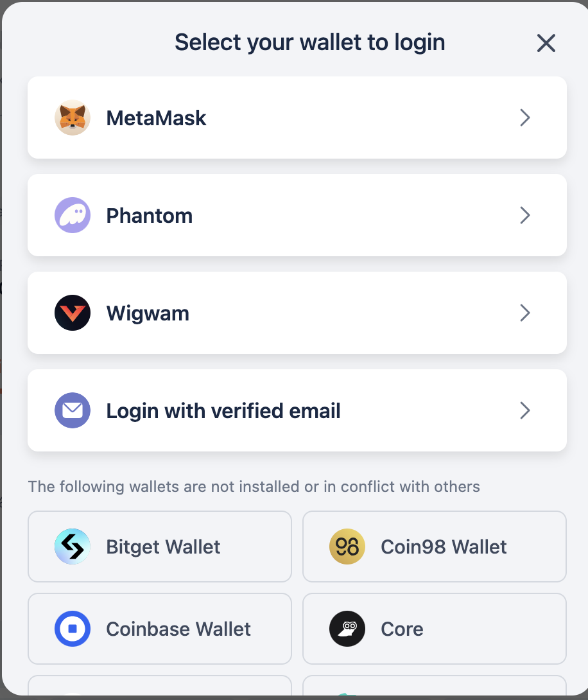
Task: Select the Bitget Wallet label
Action: (163, 547)
